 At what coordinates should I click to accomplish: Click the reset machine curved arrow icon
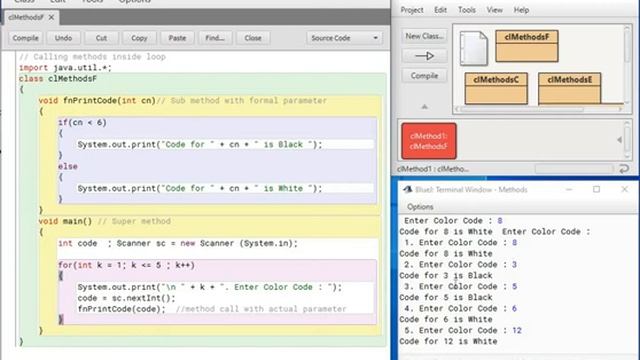point(624,169)
